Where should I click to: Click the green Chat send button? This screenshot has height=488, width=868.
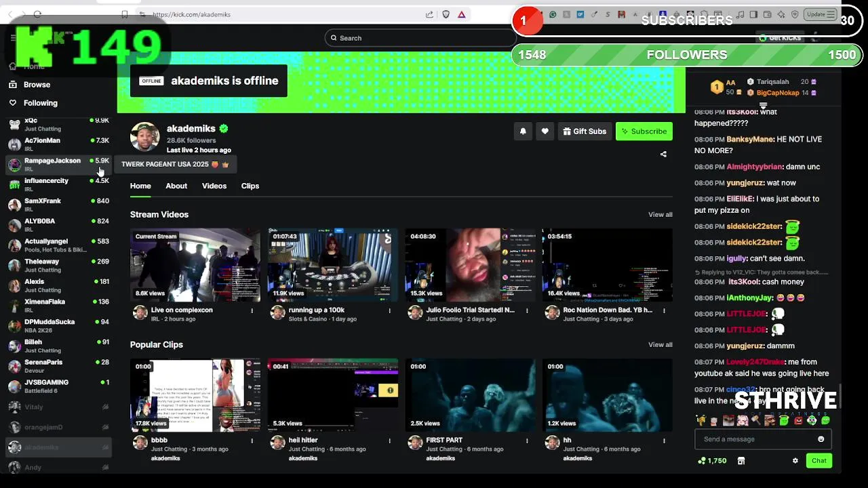coord(819,461)
